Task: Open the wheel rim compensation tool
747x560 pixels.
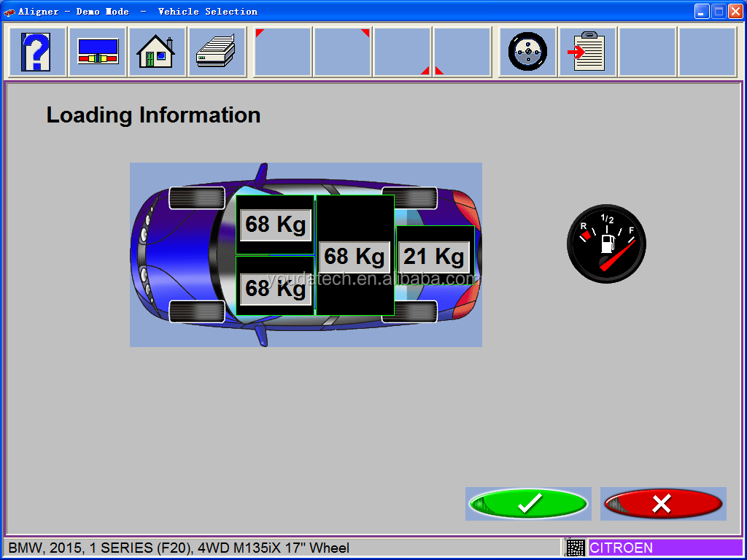Action: click(527, 51)
